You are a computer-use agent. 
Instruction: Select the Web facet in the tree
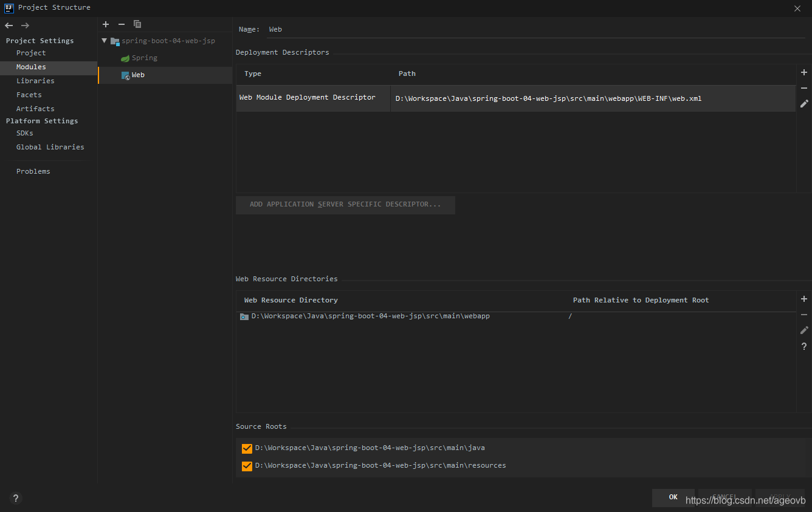point(165,75)
